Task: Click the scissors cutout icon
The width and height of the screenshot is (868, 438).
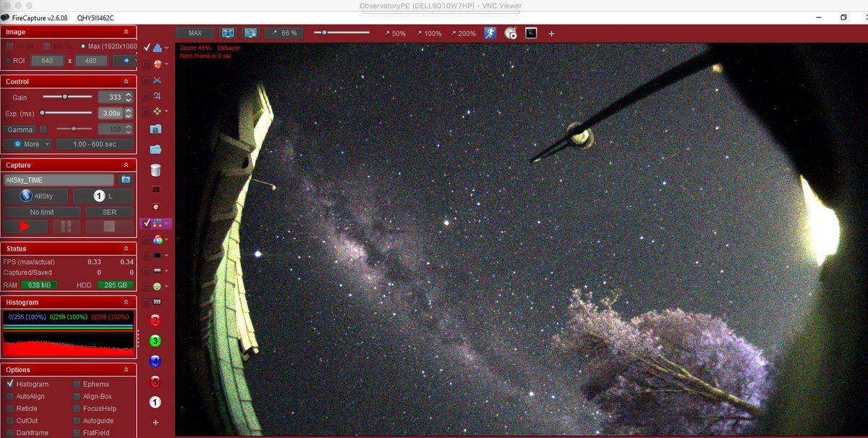Action: click(156, 80)
